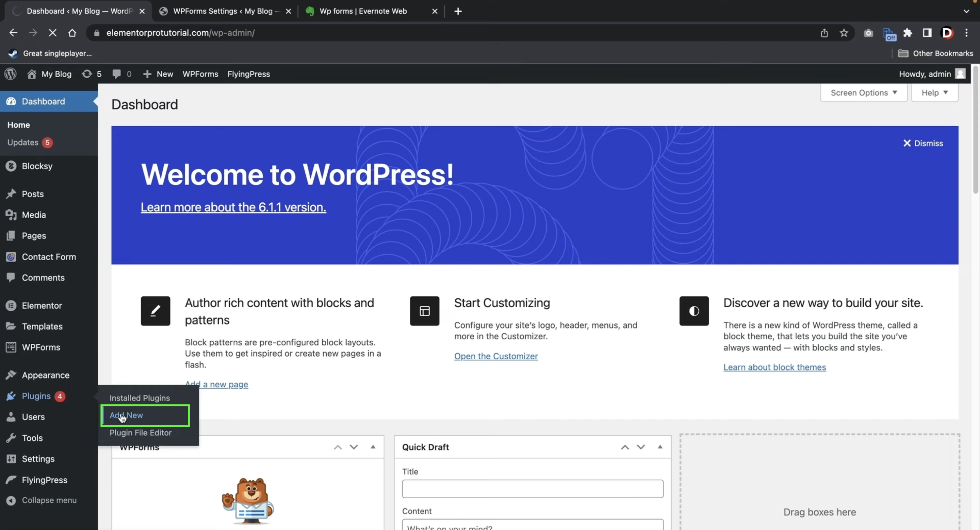Select Installed Plugins menu item
Screen dimensions: 980x530
[140, 397]
